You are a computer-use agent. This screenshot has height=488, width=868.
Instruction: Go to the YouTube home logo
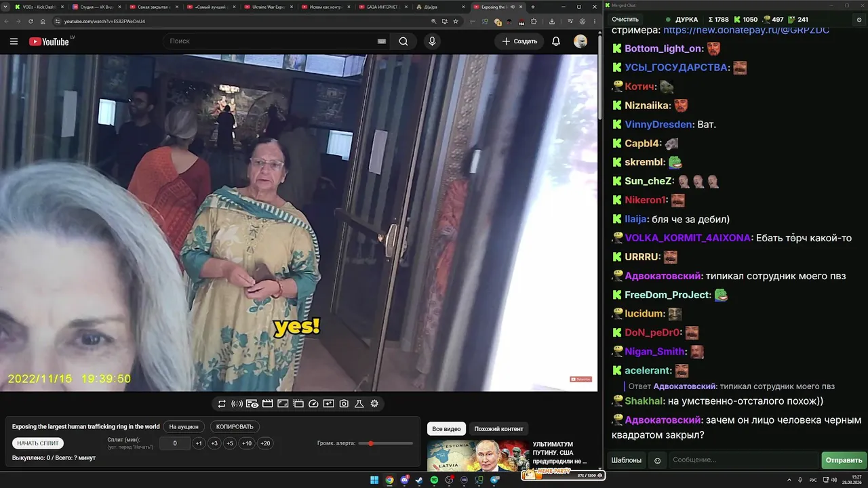[x=49, y=41]
